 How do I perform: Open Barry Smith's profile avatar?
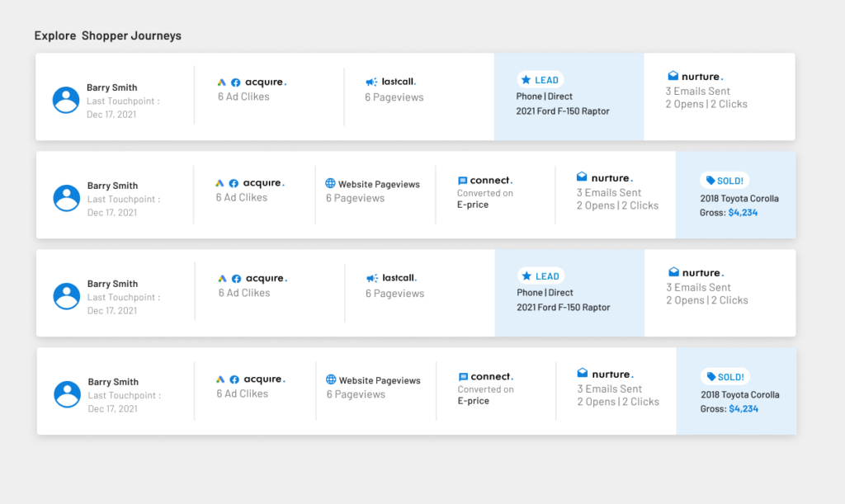[x=66, y=99]
